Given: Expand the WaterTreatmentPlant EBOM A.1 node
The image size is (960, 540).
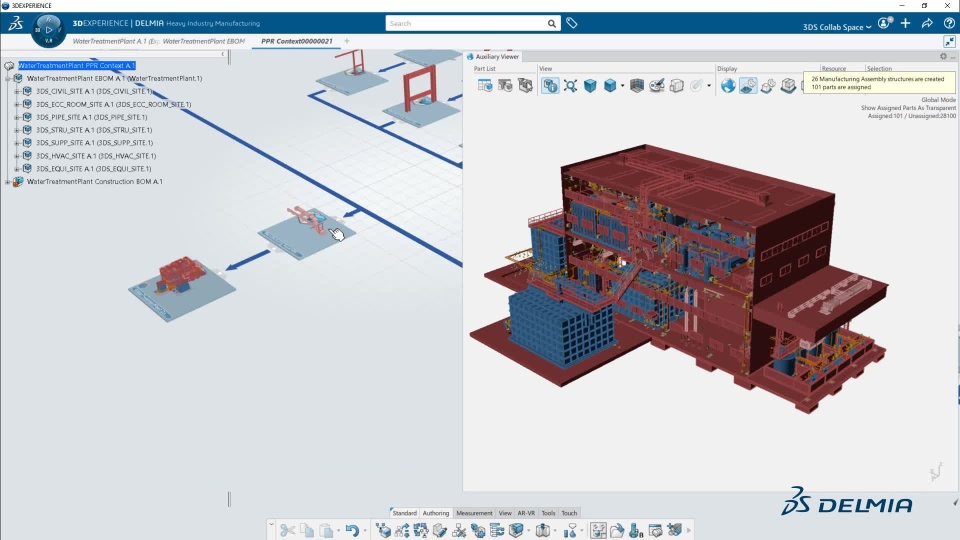Looking at the screenshot, I should pyautogui.click(x=7, y=78).
